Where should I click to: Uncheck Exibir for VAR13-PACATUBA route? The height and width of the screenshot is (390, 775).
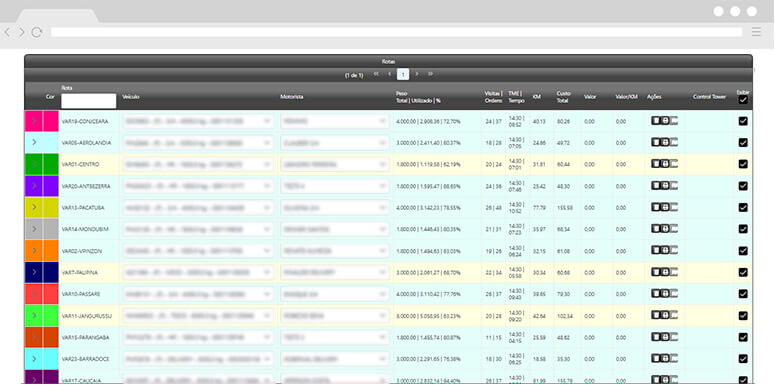tap(743, 207)
